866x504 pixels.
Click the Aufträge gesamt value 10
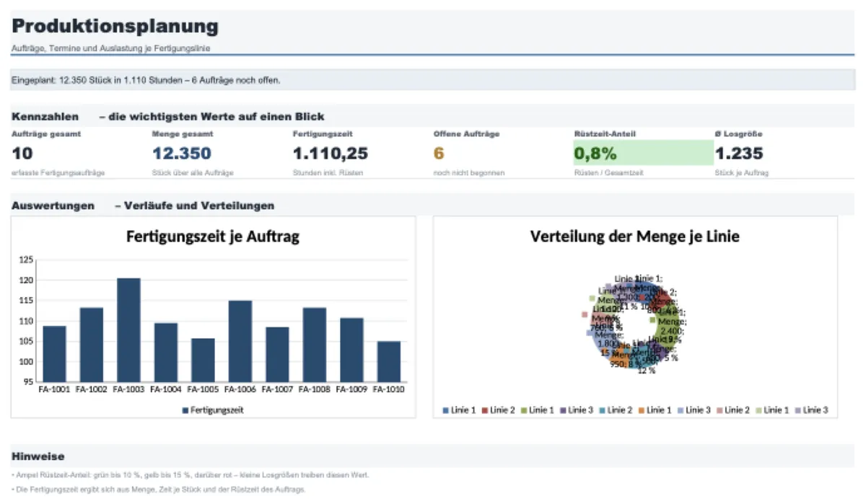click(x=22, y=153)
